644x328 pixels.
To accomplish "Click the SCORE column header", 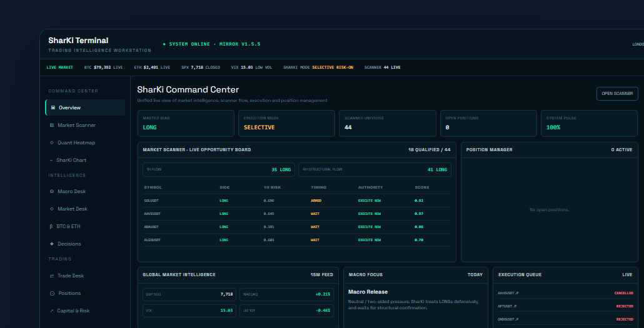I will coord(422,187).
